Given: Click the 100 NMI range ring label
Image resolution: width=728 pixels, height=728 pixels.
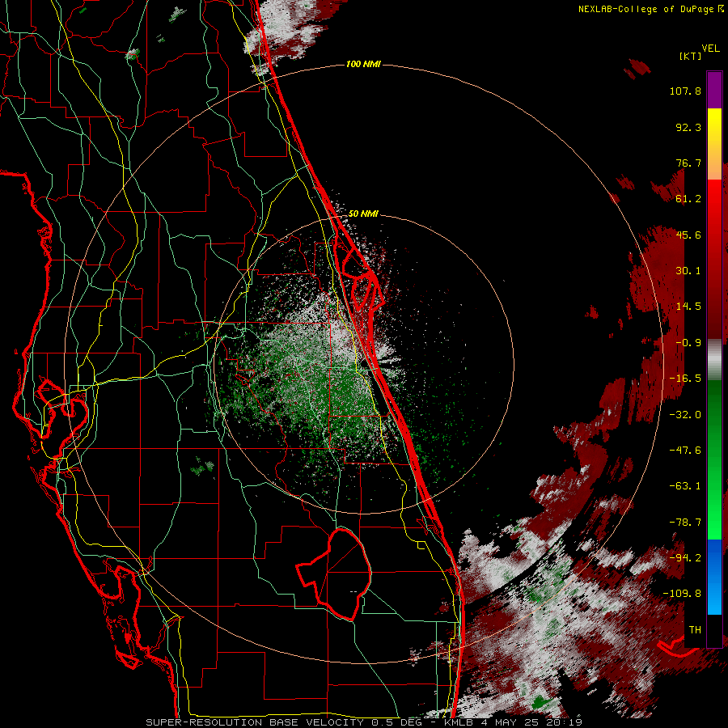Looking at the screenshot, I should pos(363,64).
